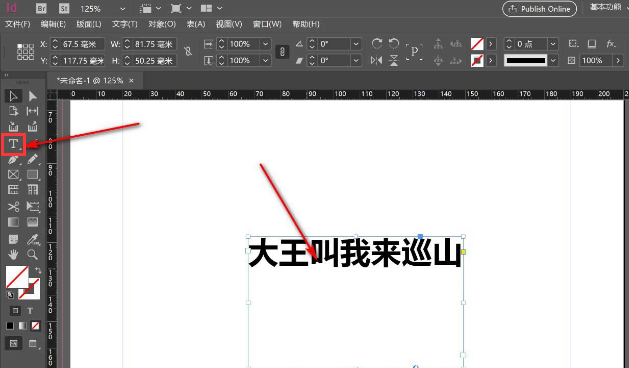Select the Vertical Grid tool

(x=32, y=190)
